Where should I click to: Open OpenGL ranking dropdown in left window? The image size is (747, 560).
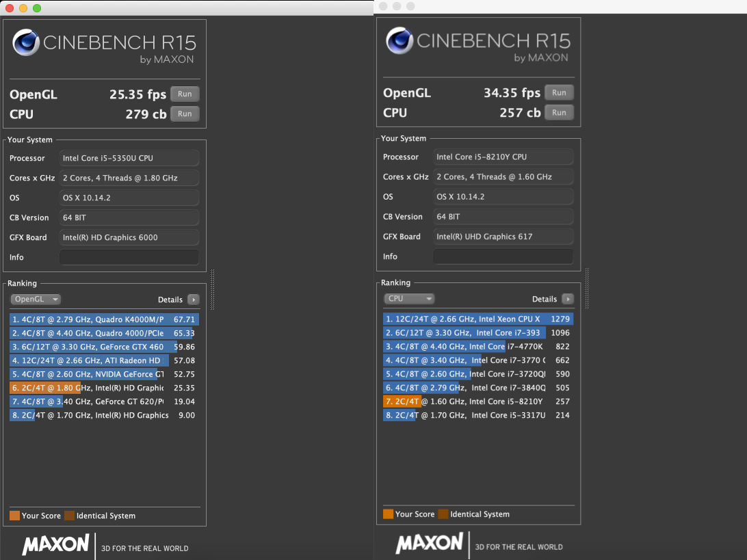(x=36, y=299)
